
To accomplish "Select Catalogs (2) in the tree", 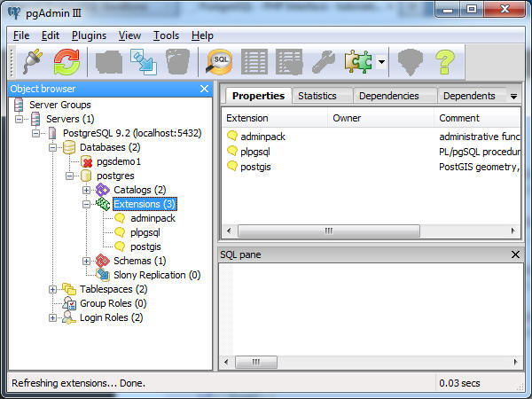I will pyautogui.click(x=140, y=190).
